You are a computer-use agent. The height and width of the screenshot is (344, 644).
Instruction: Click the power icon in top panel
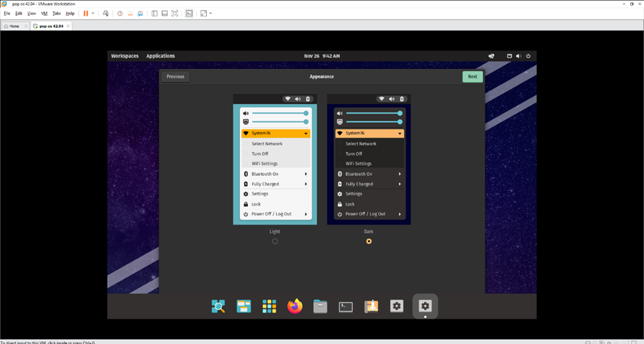[528, 56]
